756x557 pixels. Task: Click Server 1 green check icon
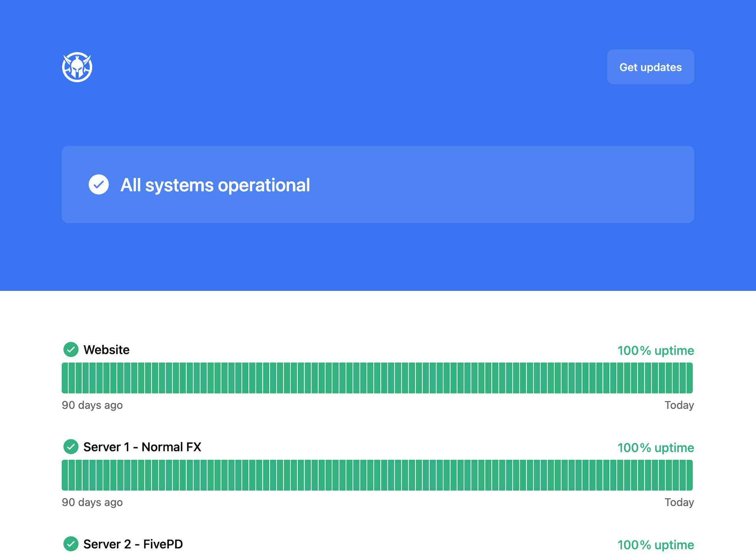[x=71, y=447]
